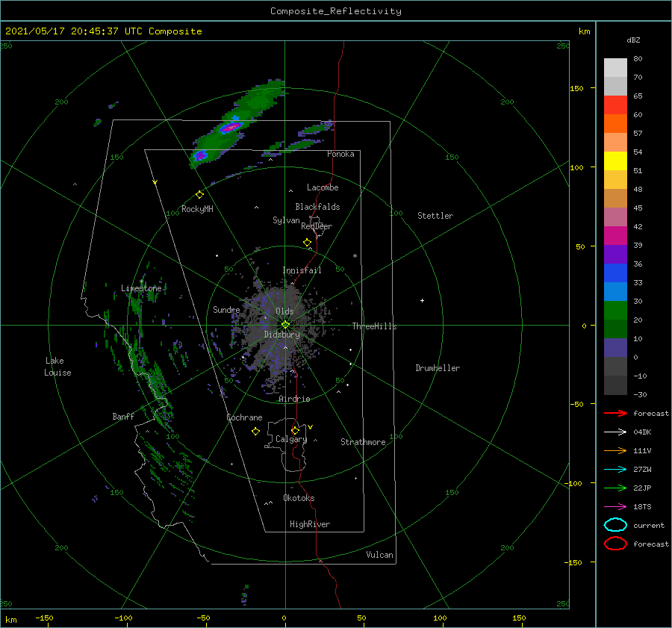Viewport: 672px width, 628px height.
Task: Pick the magenta 18TS arrow legend icon
Action: tap(615, 507)
